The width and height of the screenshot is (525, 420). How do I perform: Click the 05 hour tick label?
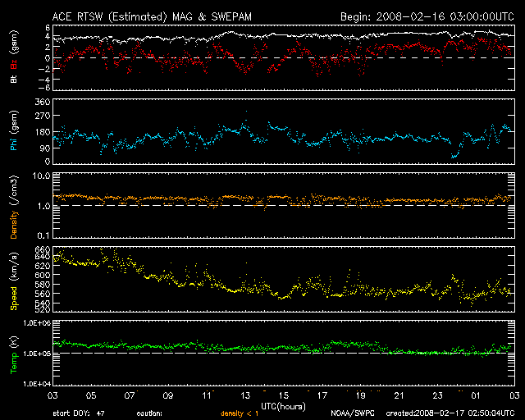tap(91, 395)
